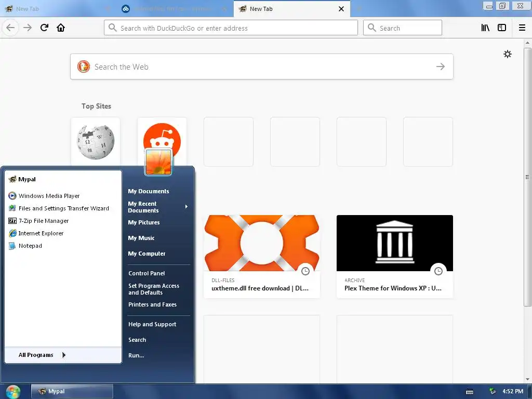The image size is (532, 399).
Task: Open the Run... dialog
Action: point(136,355)
